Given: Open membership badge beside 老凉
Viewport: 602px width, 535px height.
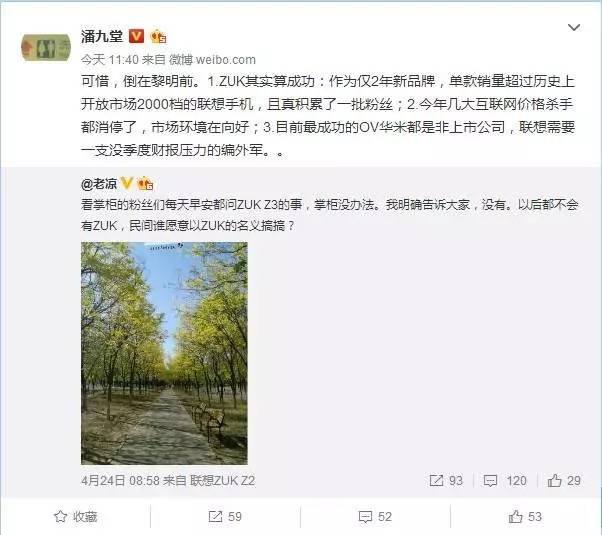Looking at the screenshot, I should (x=145, y=184).
